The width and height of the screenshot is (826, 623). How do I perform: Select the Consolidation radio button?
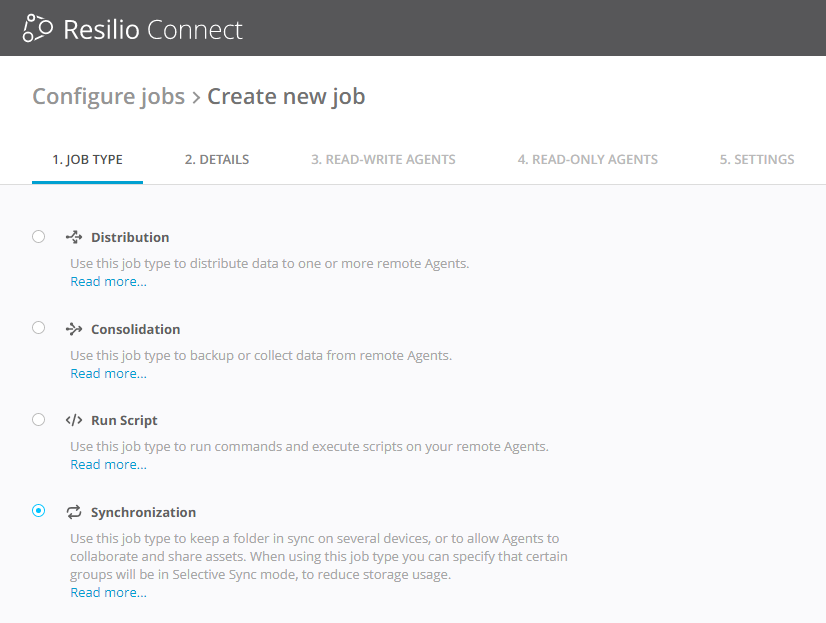pos(38,328)
